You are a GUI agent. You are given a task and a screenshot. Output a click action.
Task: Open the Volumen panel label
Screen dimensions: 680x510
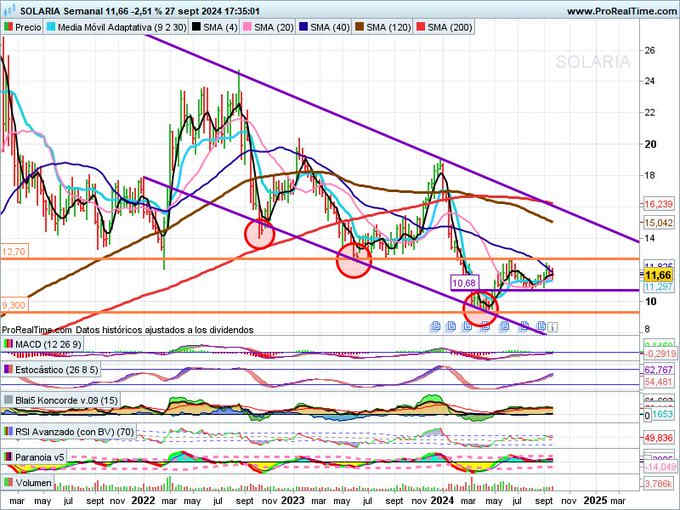(x=28, y=483)
